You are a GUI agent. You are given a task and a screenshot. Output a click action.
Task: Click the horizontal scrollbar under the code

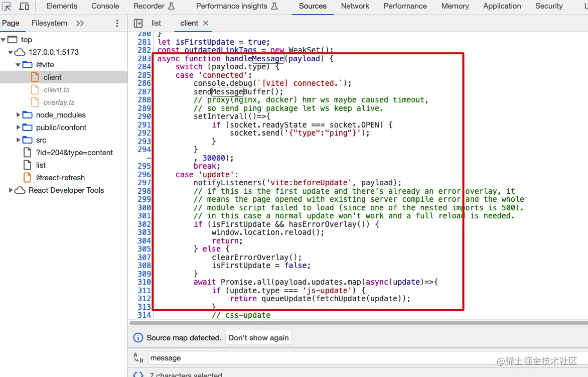[359, 323]
